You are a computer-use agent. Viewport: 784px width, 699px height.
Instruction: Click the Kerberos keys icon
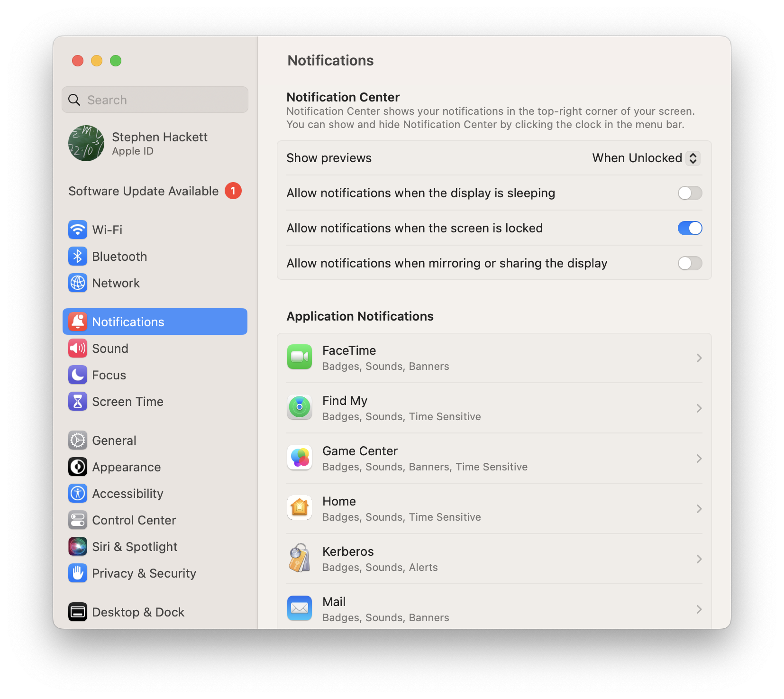click(x=300, y=558)
